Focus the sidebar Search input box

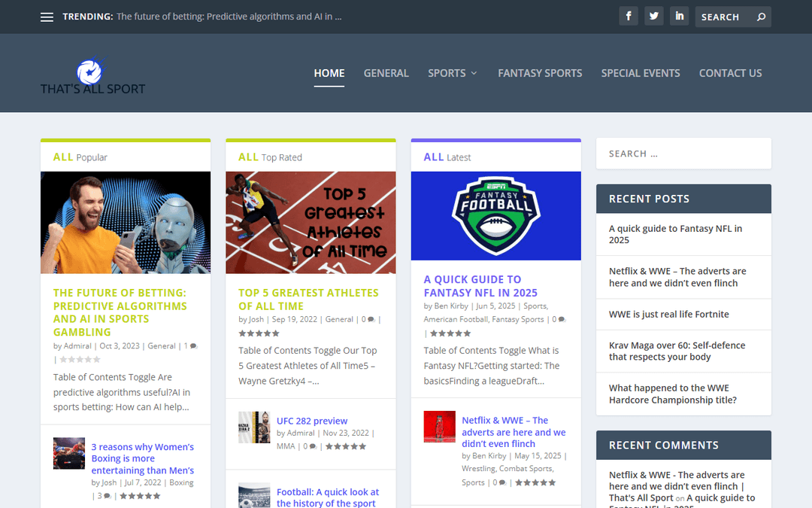click(x=683, y=154)
